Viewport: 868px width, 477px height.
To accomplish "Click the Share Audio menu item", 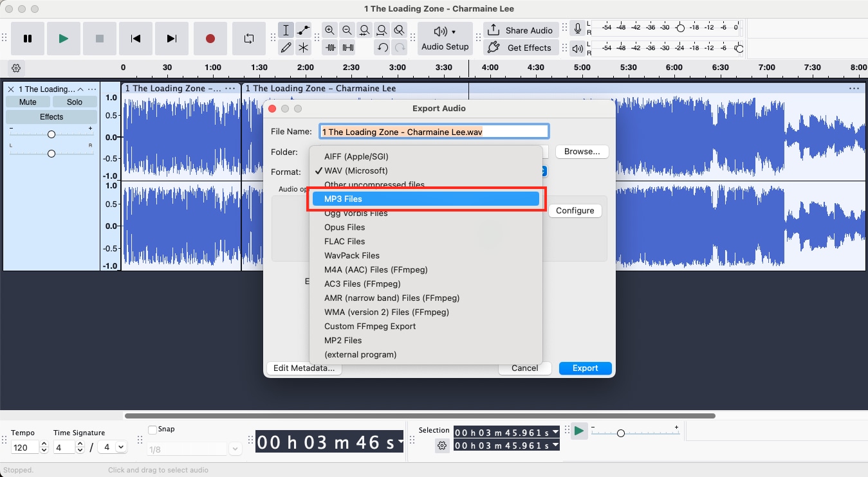I will coord(521,30).
